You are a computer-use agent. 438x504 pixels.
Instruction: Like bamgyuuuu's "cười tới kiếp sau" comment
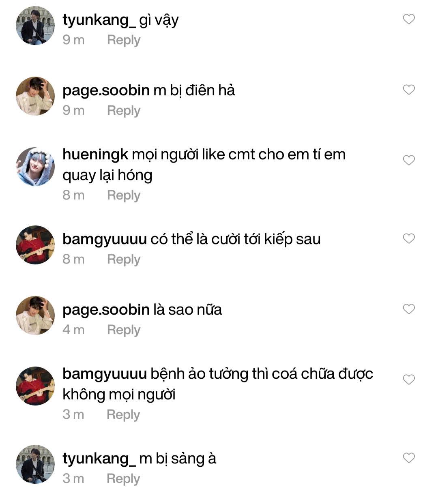click(x=409, y=238)
